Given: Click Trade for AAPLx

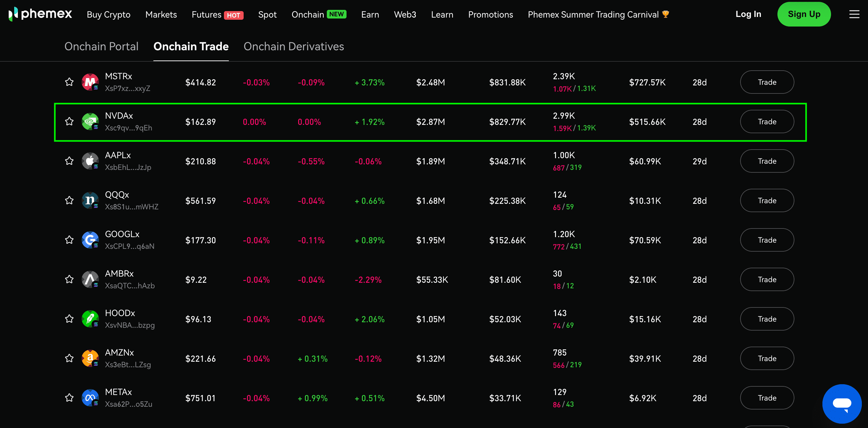Looking at the screenshot, I should (767, 161).
